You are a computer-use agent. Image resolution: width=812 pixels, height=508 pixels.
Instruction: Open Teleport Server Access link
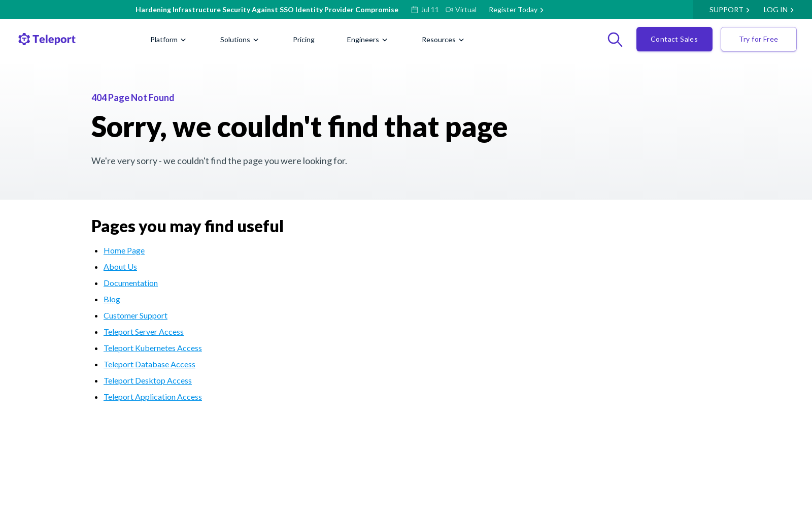coord(144,332)
